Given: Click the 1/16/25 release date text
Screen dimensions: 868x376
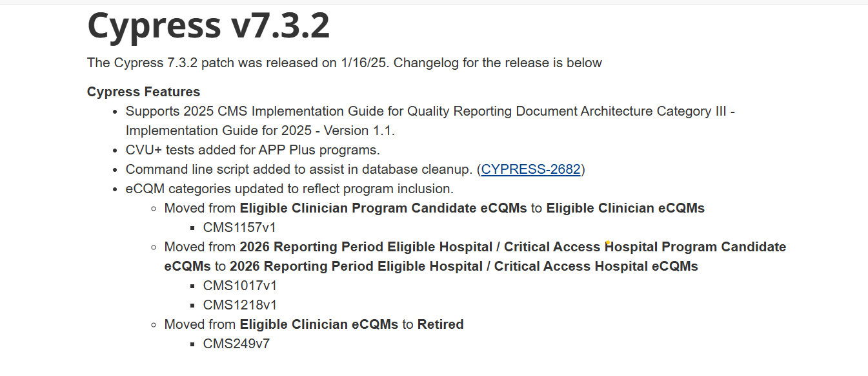Looking at the screenshot, I should click(x=367, y=63).
